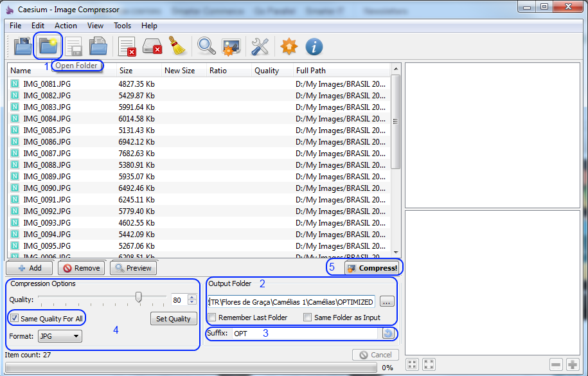Click the original-size preview icon
Viewport: 588px width, 376px height.
(x=429, y=364)
